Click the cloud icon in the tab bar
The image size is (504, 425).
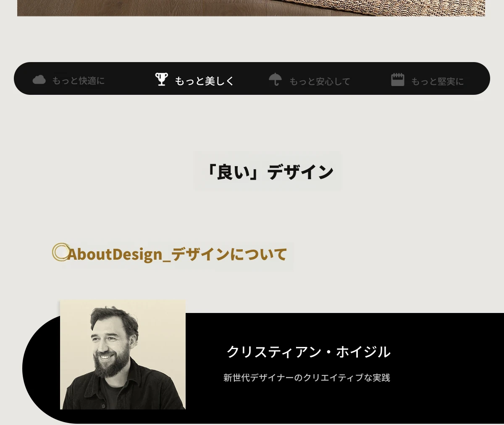[39, 79]
